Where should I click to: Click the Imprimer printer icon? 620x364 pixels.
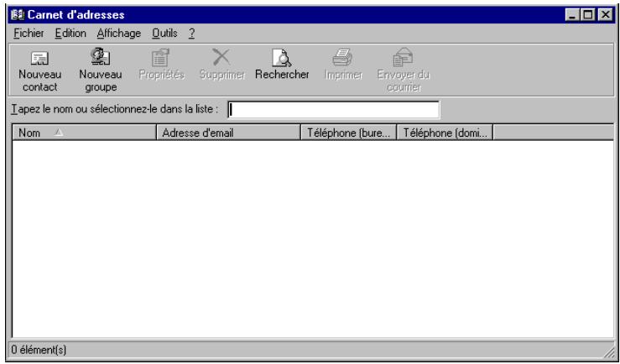point(343,58)
